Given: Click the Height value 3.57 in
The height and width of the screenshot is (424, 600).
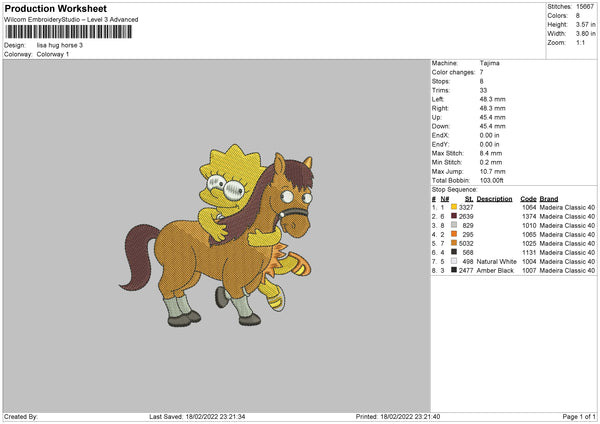Looking at the screenshot, I should tap(585, 24).
